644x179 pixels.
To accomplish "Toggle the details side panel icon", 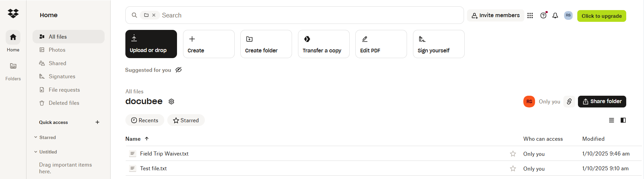I will 623,120.
